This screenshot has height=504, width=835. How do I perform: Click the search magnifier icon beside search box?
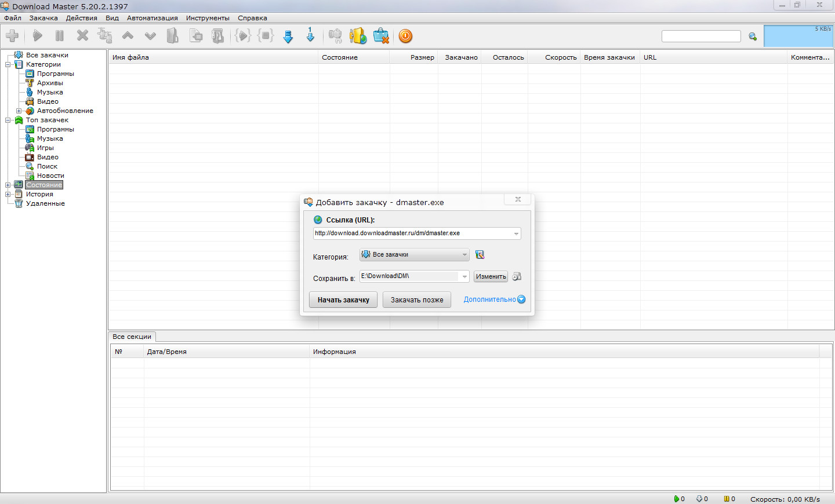(753, 36)
